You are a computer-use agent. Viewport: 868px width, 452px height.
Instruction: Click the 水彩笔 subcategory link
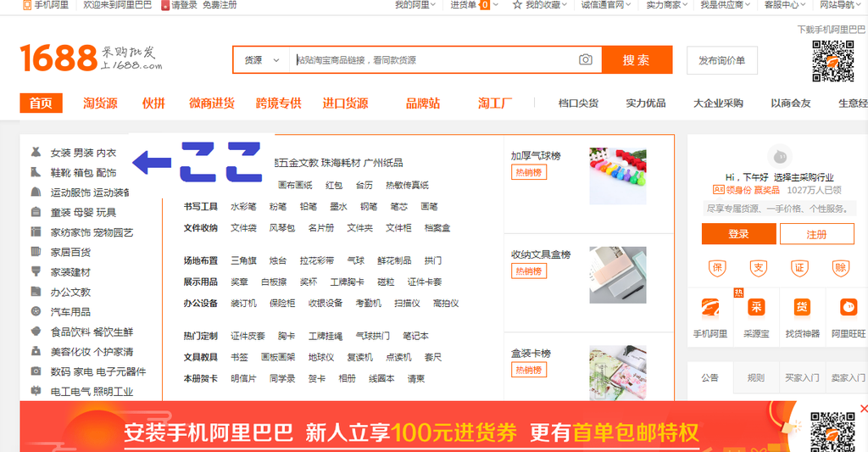(243, 207)
